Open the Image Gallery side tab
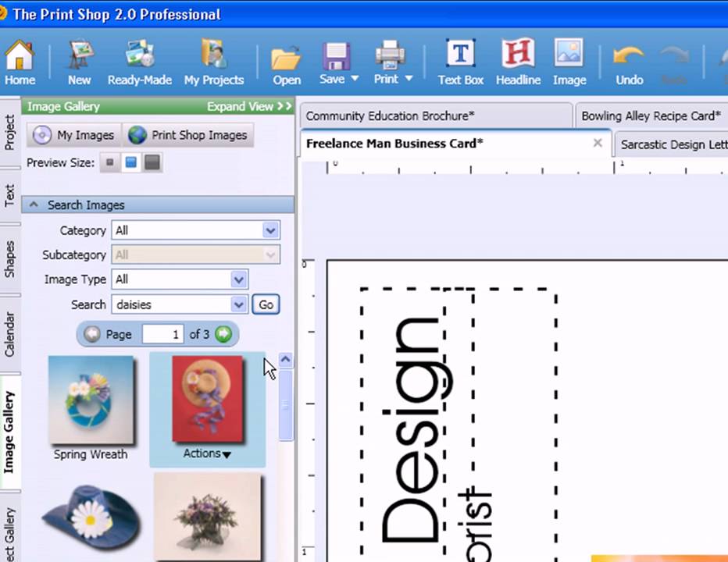Viewport: 728px width, 562px height. pos(9,432)
